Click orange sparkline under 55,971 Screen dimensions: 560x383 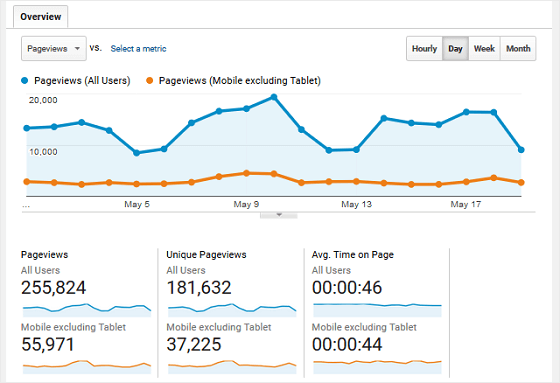[x=87, y=367]
